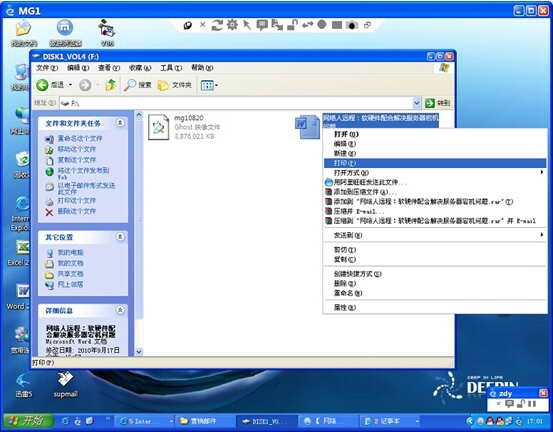The height and width of the screenshot is (432, 553).
Task: Click the Up folder arrow icon
Action: coord(110,85)
